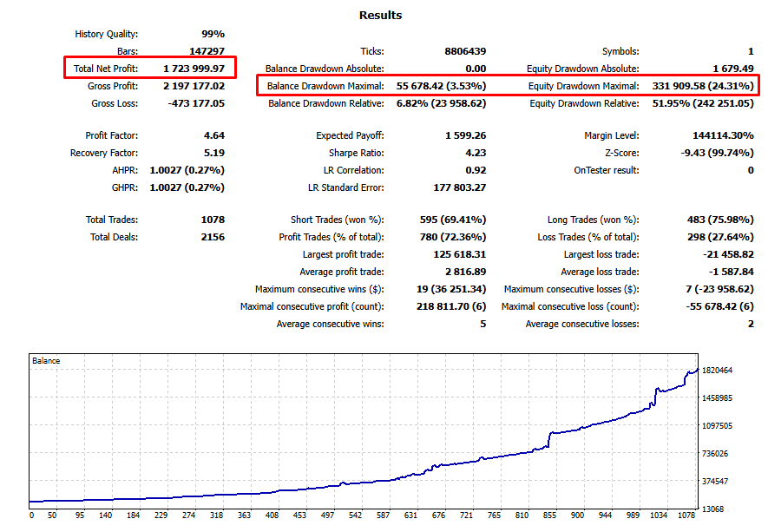The image size is (768, 532).
Task: Select Average consecutive wins value 5
Action: [x=483, y=324]
